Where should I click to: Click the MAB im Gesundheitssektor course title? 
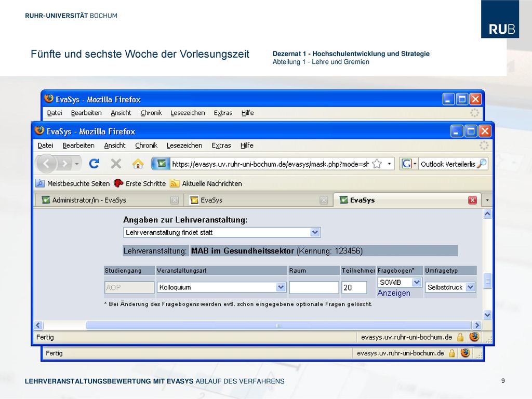pyautogui.click(x=242, y=251)
